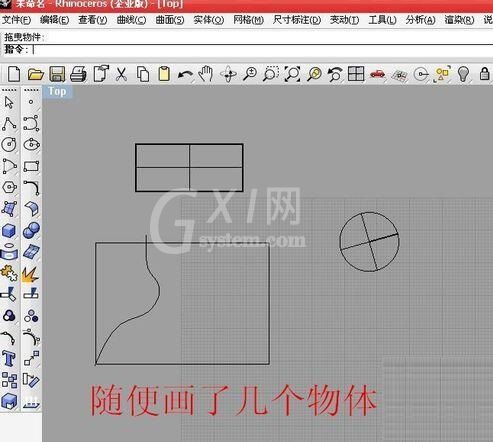Screen dimensions: 493x442
Task: Select the Box solid tool
Action: click(x=9, y=230)
